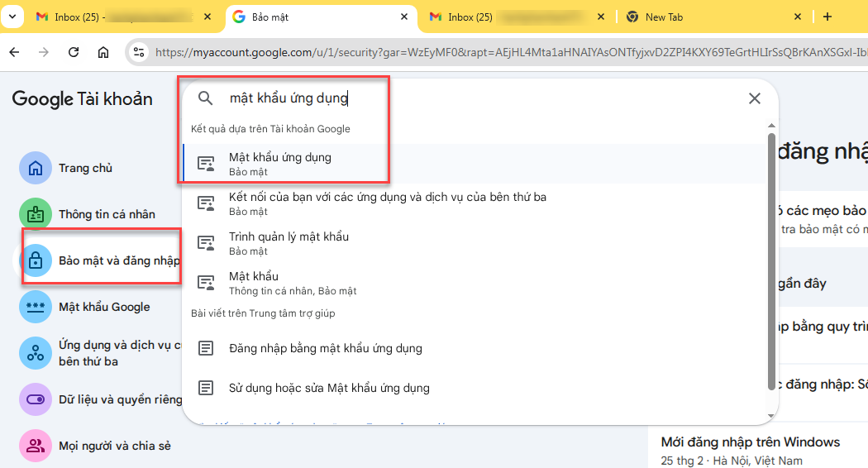The height and width of the screenshot is (468, 868).
Task: Select Bảo mật và đăng nhập lock icon
Action: (36, 260)
